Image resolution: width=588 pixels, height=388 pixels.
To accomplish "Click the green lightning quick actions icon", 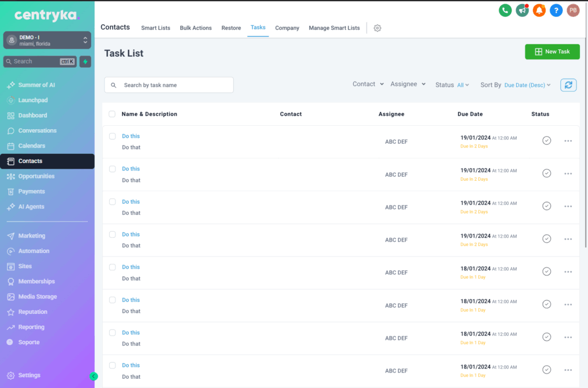I will (85, 61).
